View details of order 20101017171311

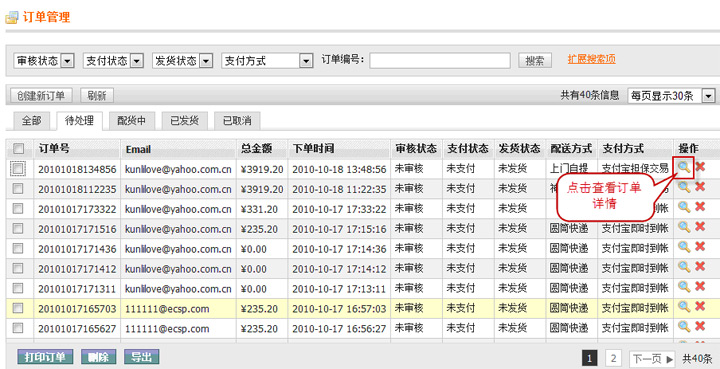pyautogui.click(x=684, y=287)
